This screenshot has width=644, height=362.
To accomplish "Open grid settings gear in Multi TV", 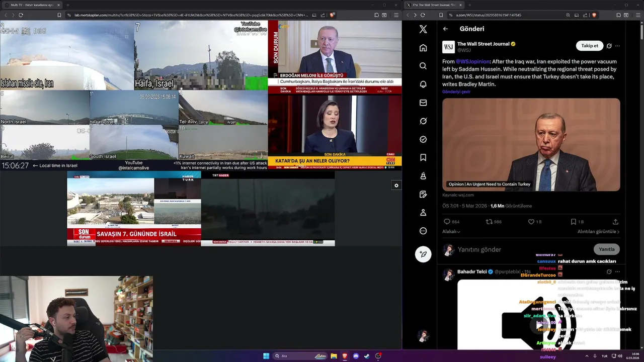I will point(396,186).
